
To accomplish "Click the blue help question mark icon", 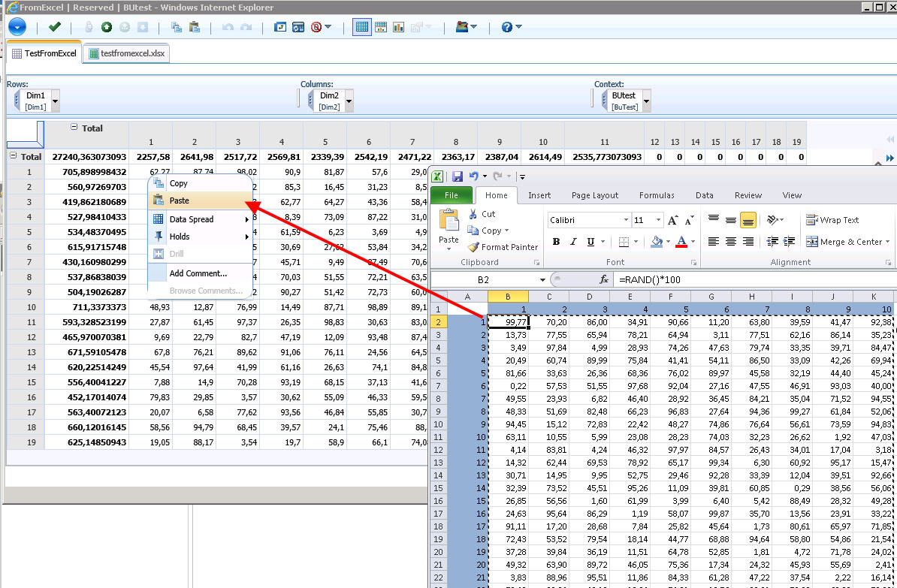I will click(507, 27).
